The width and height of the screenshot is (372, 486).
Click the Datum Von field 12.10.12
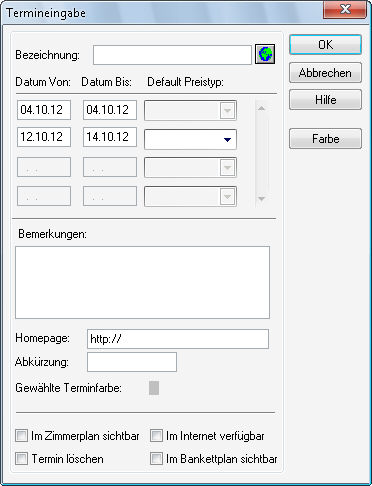(44, 137)
